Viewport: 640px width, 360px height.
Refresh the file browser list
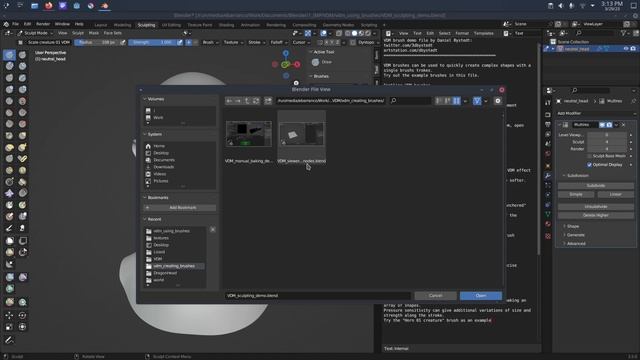(x=256, y=100)
